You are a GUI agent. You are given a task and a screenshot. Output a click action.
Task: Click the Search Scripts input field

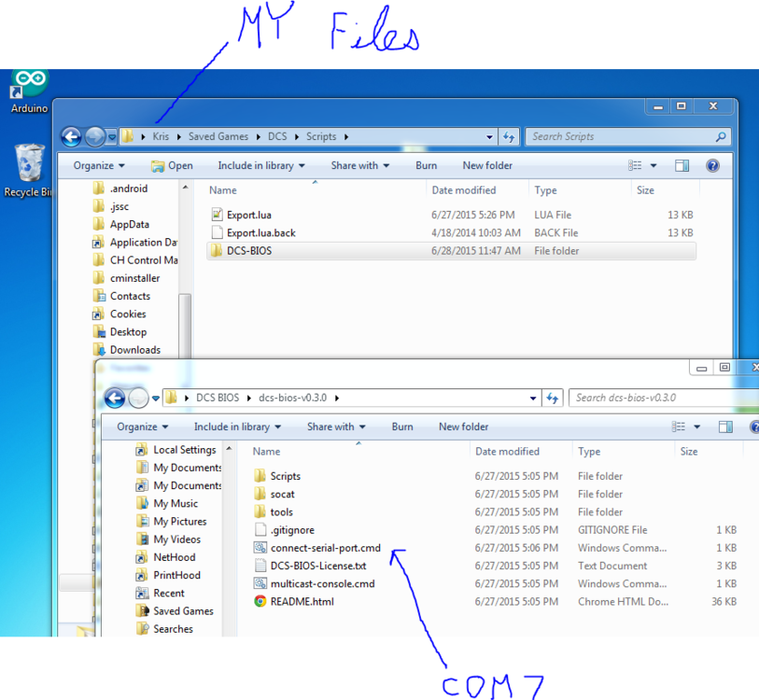627,137
